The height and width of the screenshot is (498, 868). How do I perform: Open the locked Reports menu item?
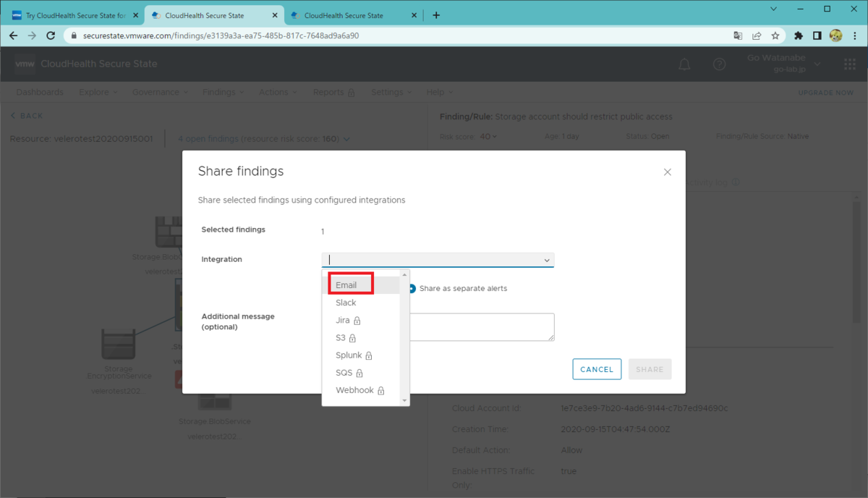tap(333, 92)
